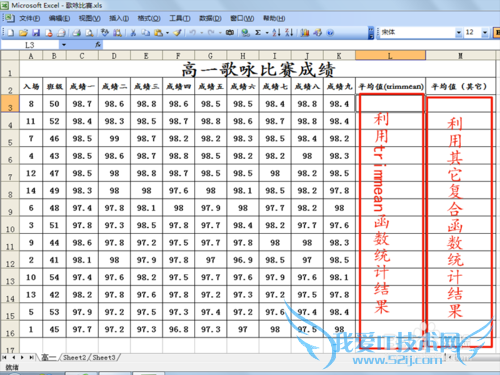Click the 宋体 font name box
Viewport: 500px width, 375px height.
pyautogui.click(x=417, y=33)
